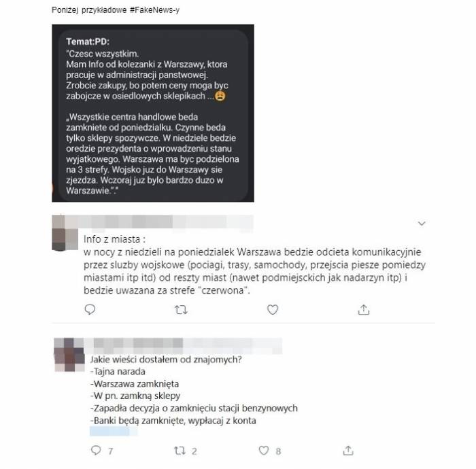The image size is (476, 469).
Task: Open the #FakeNews-y hashtag
Action: [x=154, y=10]
